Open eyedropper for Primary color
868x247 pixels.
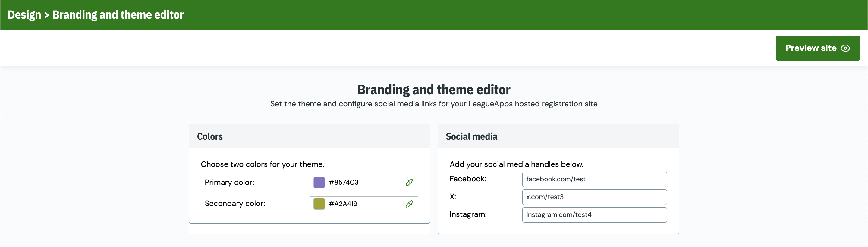point(409,182)
